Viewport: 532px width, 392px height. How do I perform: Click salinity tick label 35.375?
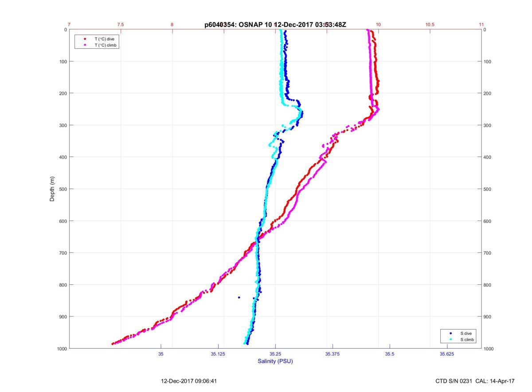[x=332, y=354]
